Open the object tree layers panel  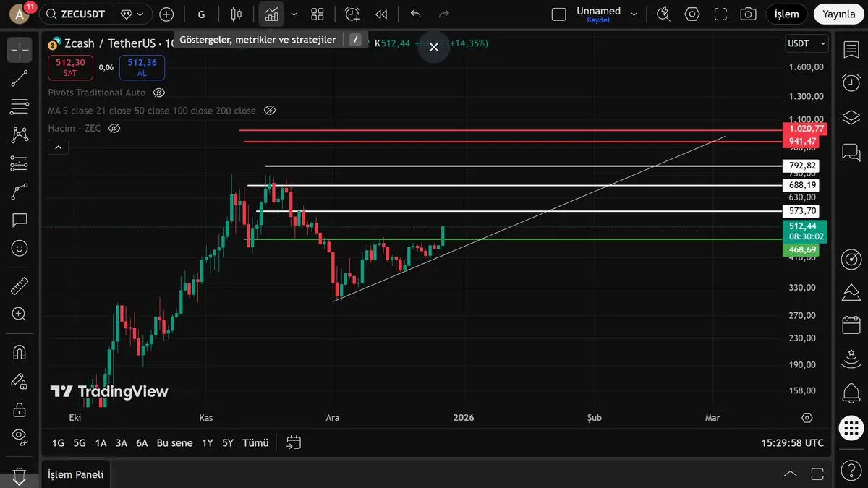(x=851, y=117)
